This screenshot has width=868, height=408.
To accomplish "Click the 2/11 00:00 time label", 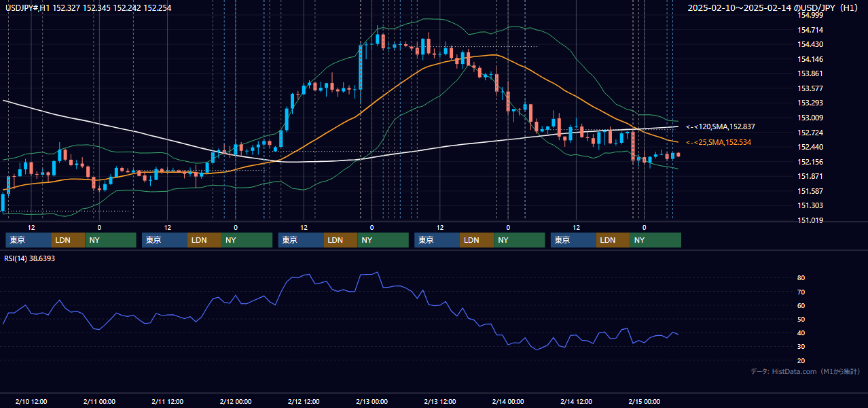I will pyautogui.click(x=99, y=401).
